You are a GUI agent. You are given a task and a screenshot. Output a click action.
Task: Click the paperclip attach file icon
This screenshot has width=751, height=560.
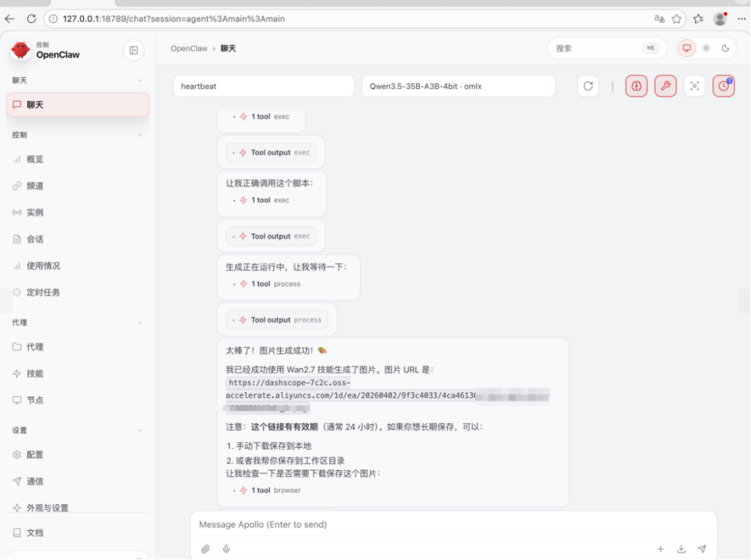click(x=206, y=549)
